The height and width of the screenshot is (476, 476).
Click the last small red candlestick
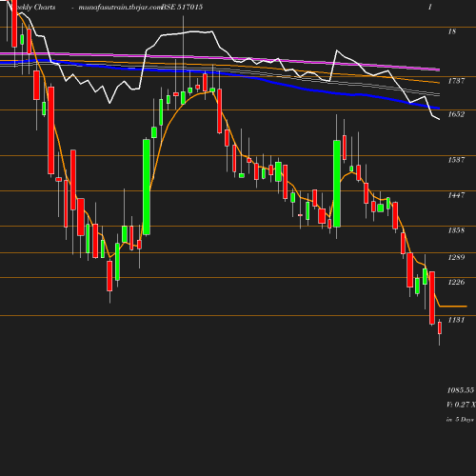pyautogui.click(x=440, y=327)
